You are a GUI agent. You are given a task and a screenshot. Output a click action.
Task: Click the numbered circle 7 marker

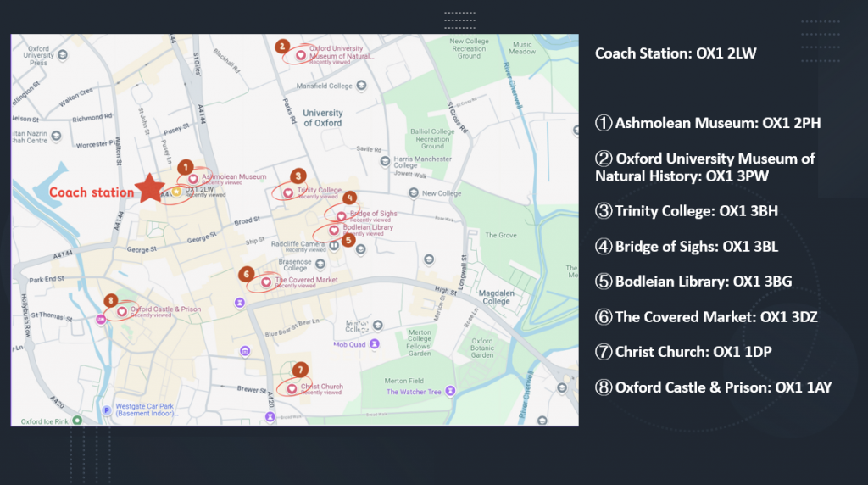pyautogui.click(x=298, y=370)
